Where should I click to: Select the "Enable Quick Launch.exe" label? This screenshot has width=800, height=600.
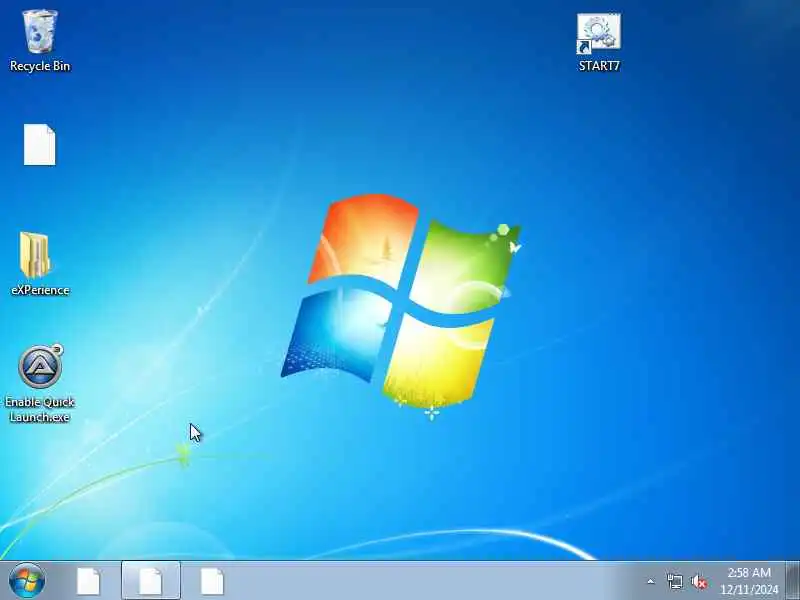point(40,409)
